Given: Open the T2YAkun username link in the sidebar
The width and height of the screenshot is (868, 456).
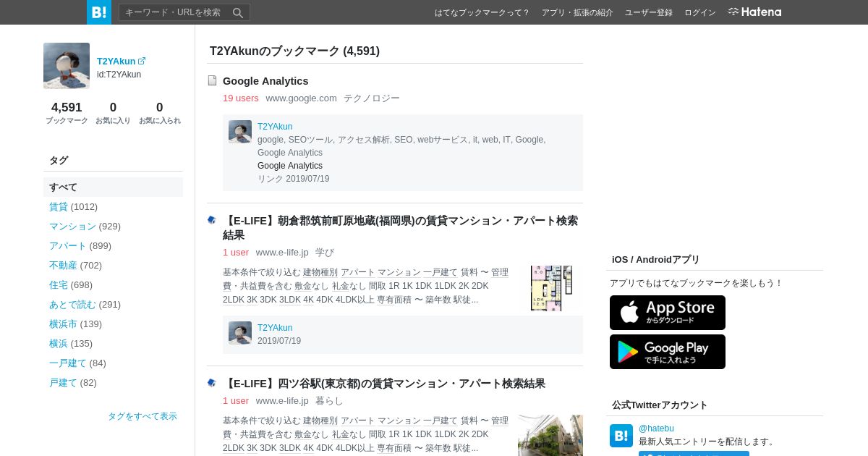Looking at the screenshot, I should (116, 62).
